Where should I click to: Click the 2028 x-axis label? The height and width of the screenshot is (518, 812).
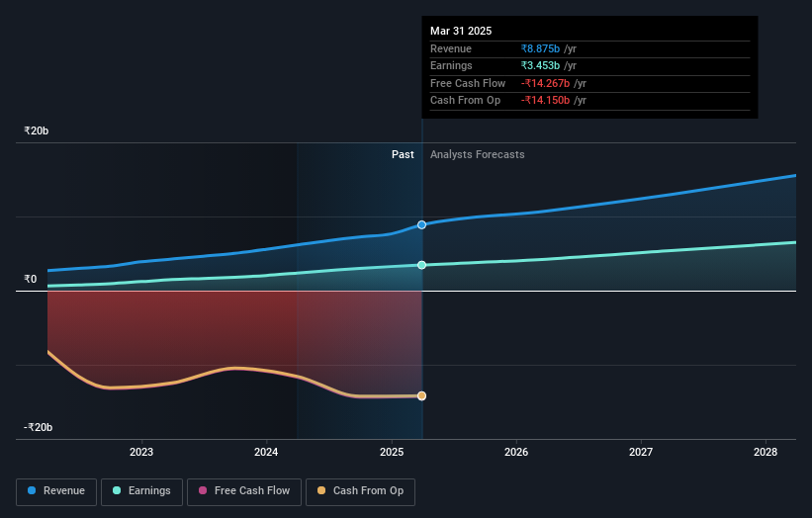[x=766, y=453]
